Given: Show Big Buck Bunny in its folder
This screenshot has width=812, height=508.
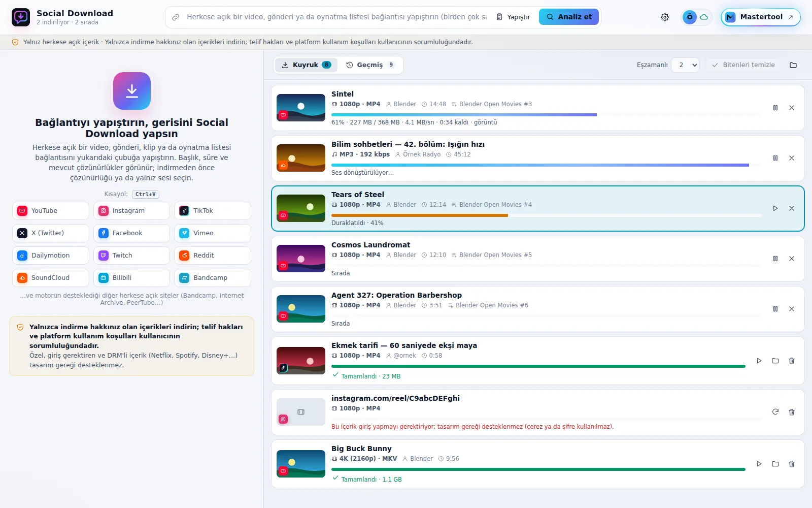Looking at the screenshot, I should point(775,464).
